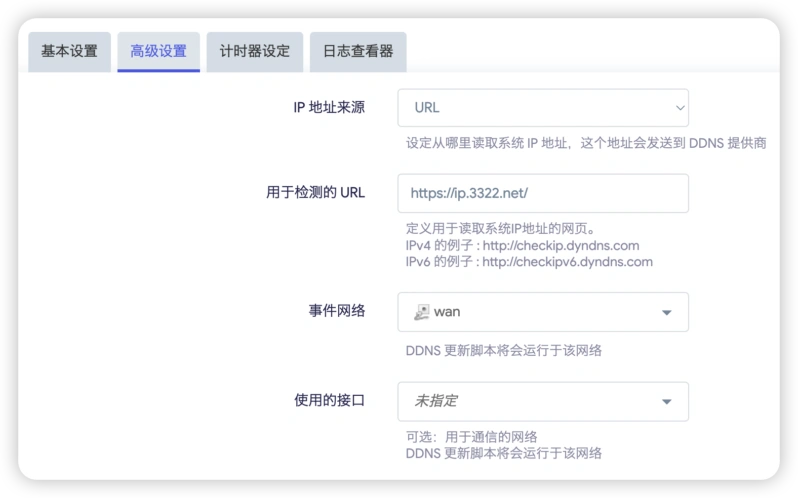This screenshot has height=498, width=798.
Task: Open the 使用的接口 dropdown showing 未指定
Action: (x=543, y=401)
